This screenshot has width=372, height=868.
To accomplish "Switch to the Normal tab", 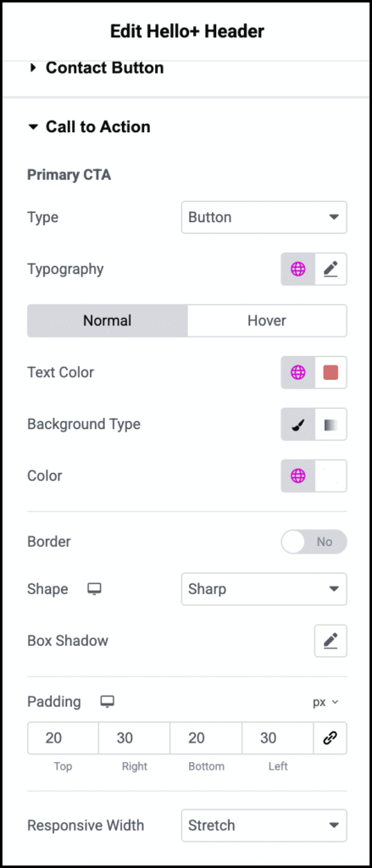I will point(108,320).
